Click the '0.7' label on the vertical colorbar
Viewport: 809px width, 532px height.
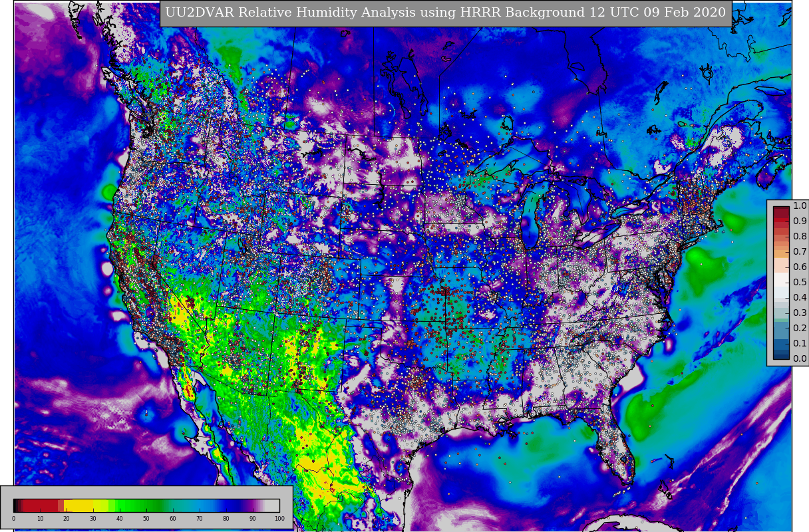tap(800, 252)
